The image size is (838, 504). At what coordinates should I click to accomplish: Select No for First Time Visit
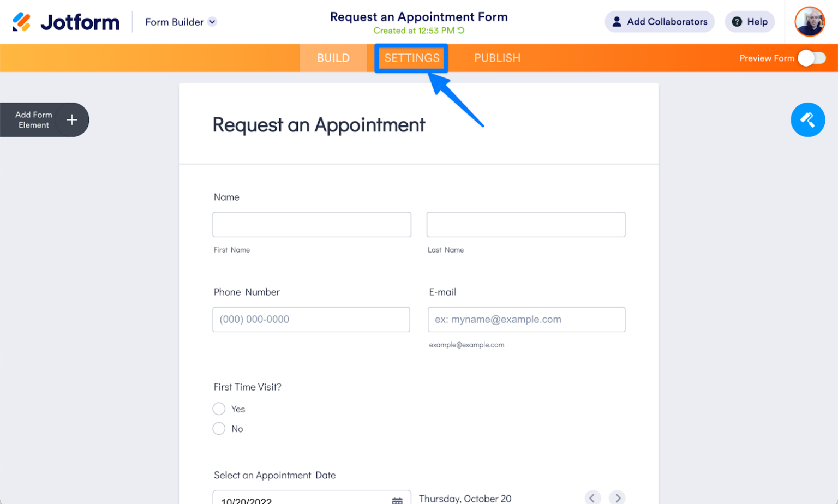219,429
